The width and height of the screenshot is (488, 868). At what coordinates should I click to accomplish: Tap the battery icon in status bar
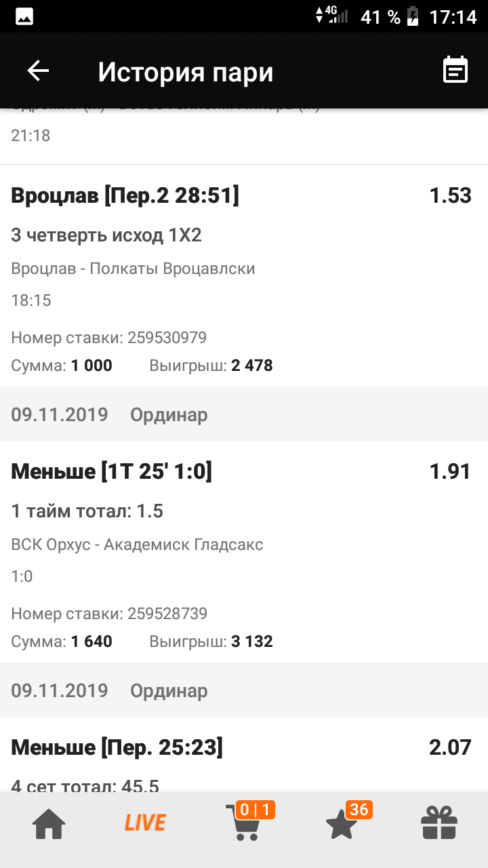[412, 16]
